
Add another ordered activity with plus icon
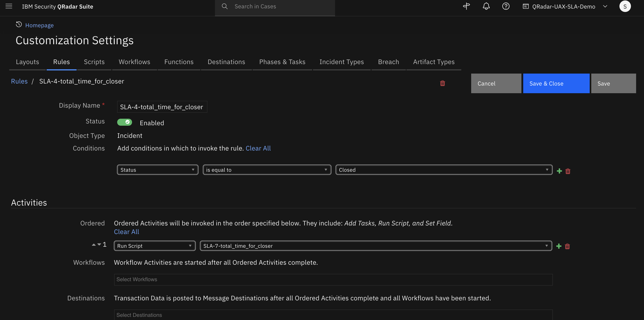(559, 246)
